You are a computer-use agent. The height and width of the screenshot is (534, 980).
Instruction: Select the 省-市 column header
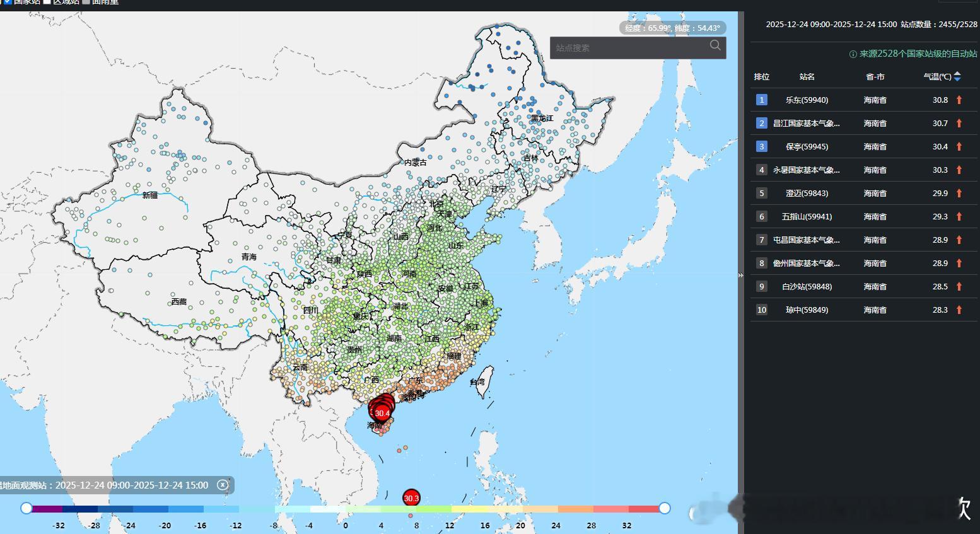click(x=875, y=76)
